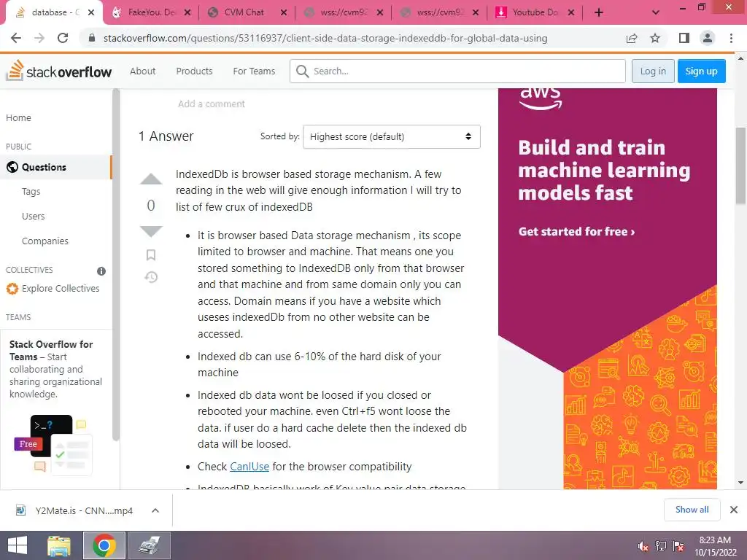Close the downloads bar

tap(734, 510)
